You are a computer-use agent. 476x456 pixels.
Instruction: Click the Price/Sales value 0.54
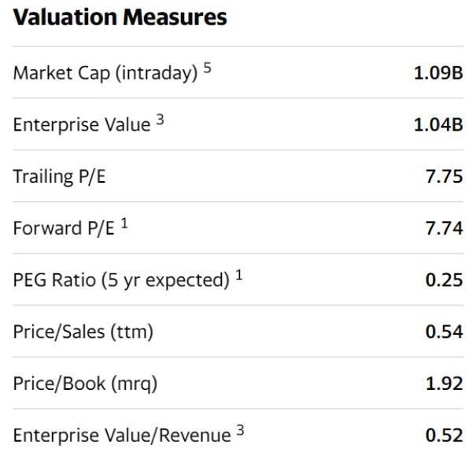point(444,332)
